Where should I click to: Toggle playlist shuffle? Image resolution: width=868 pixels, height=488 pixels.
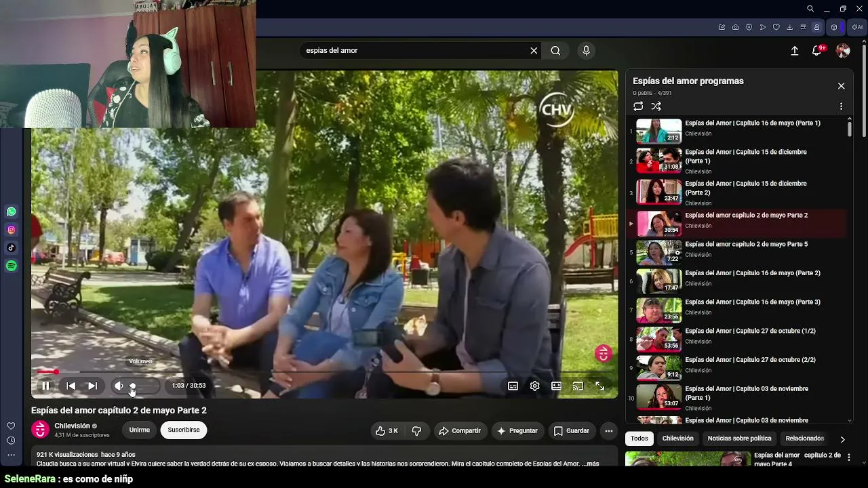656,106
